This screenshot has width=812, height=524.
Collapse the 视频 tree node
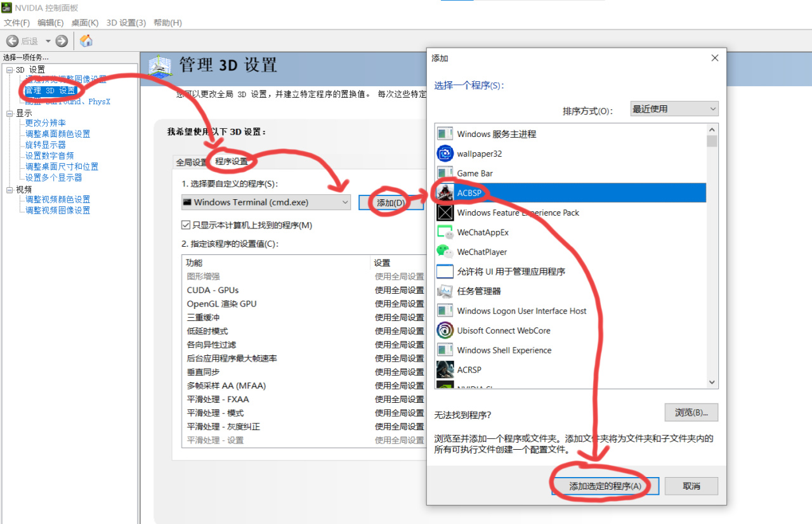point(10,189)
